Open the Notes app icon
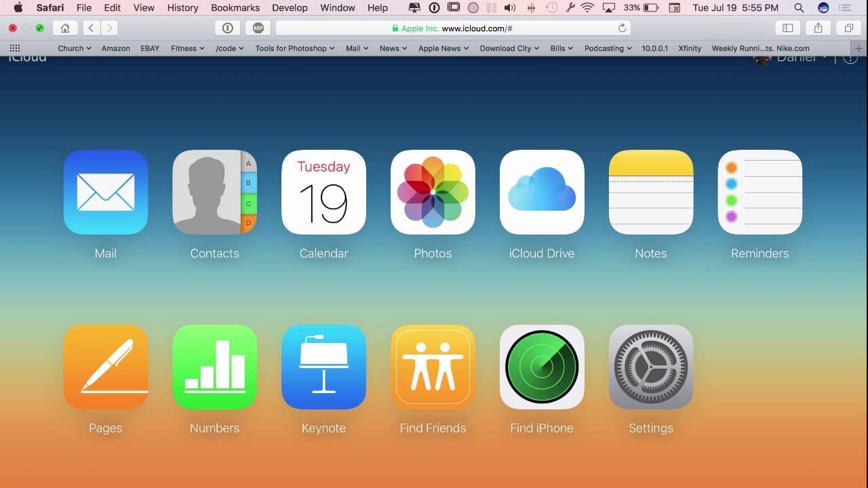The image size is (868, 488). click(650, 192)
